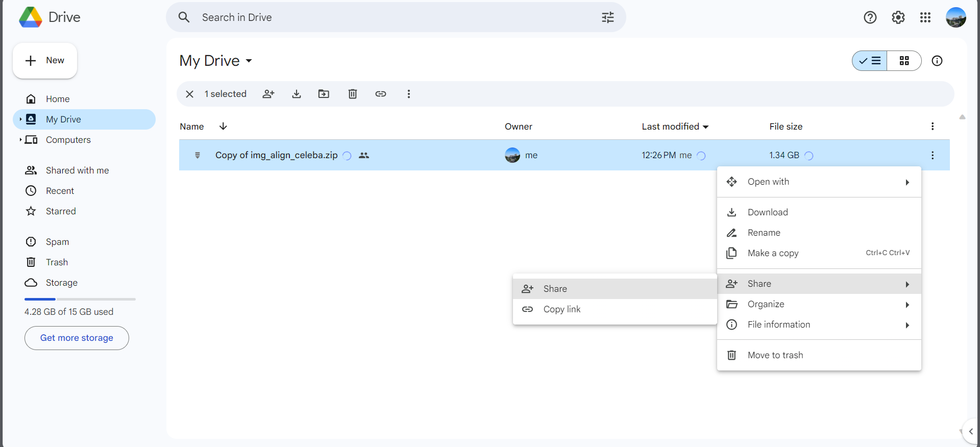Select Move to trash in context menu
This screenshot has height=447, width=980.
775,355
